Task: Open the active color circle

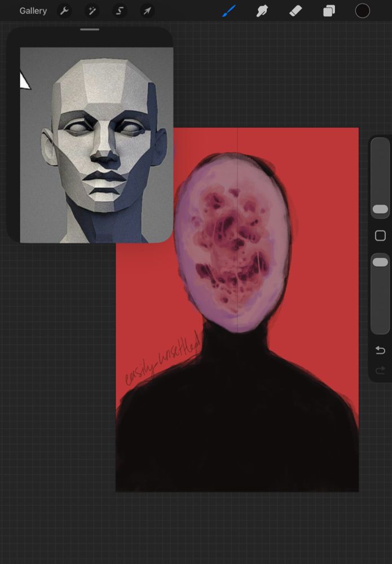Action: tap(363, 11)
